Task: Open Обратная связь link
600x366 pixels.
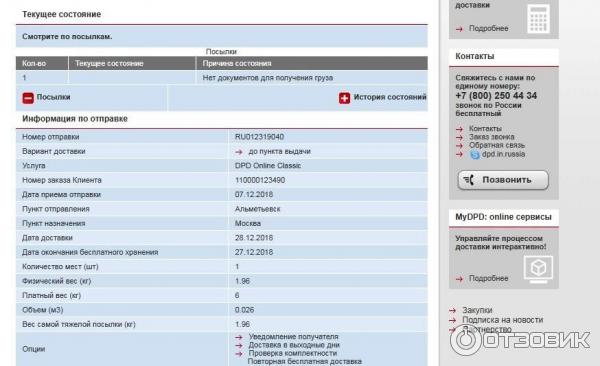Action: [x=497, y=145]
